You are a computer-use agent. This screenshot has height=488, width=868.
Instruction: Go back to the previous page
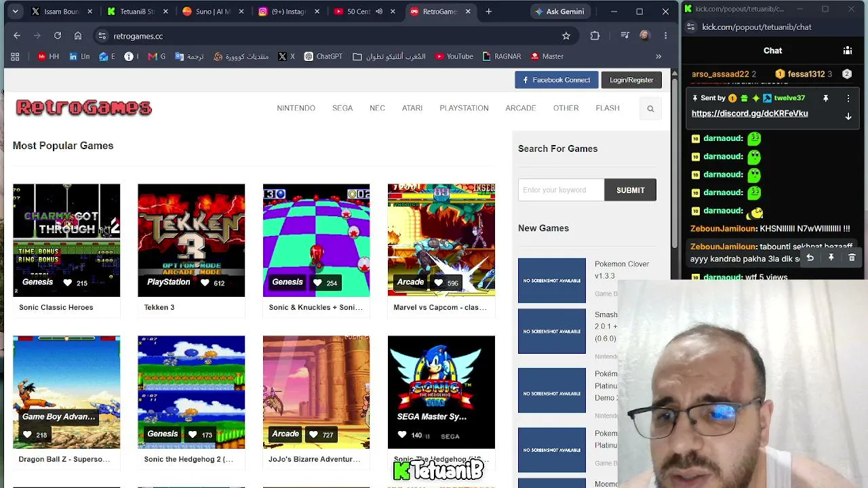17,36
